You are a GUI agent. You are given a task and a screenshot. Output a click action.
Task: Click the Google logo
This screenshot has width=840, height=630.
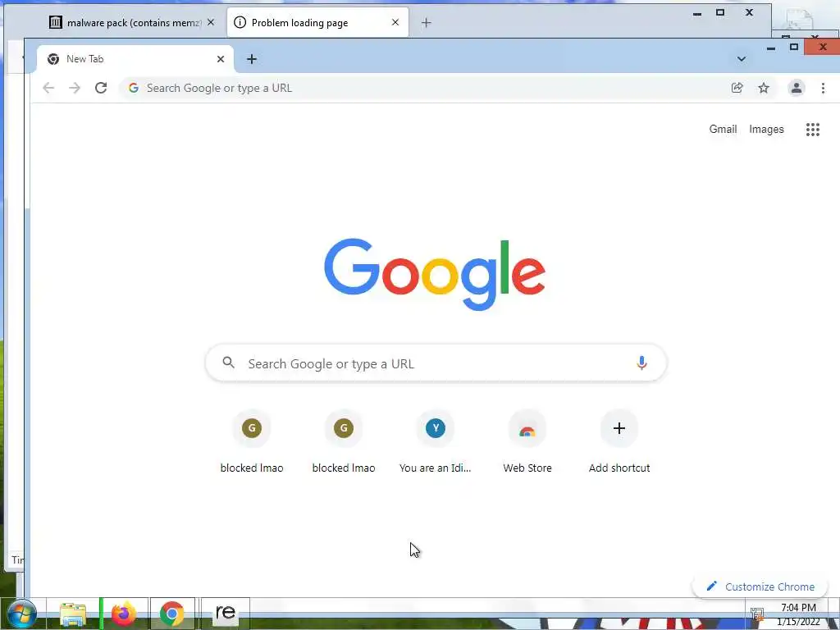coord(435,274)
